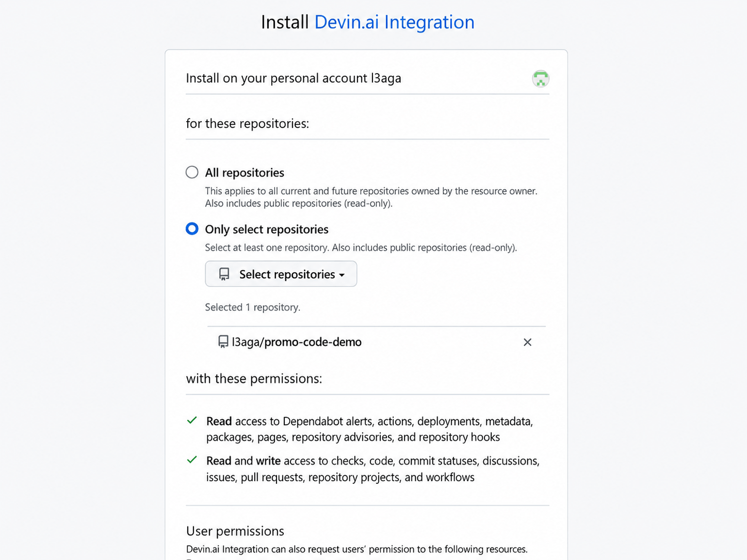
Task: Click the 'This applies to all current and future repositories' description
Action: 371,197
